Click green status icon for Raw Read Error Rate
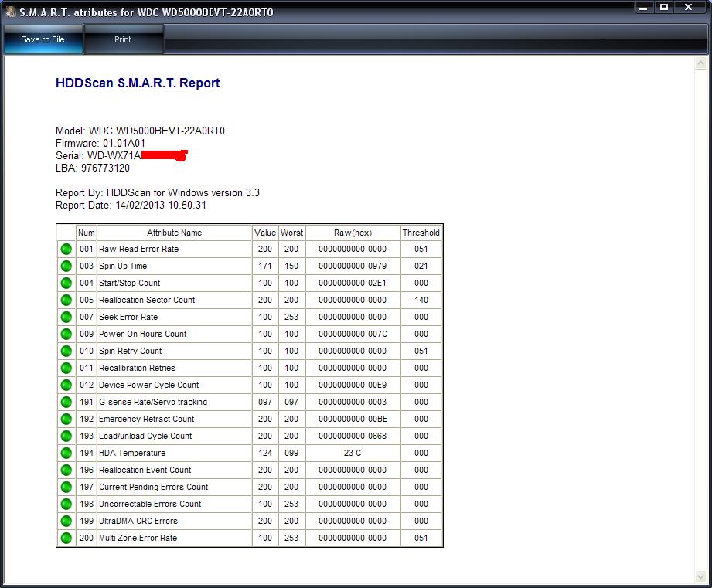 click(66, 249)
